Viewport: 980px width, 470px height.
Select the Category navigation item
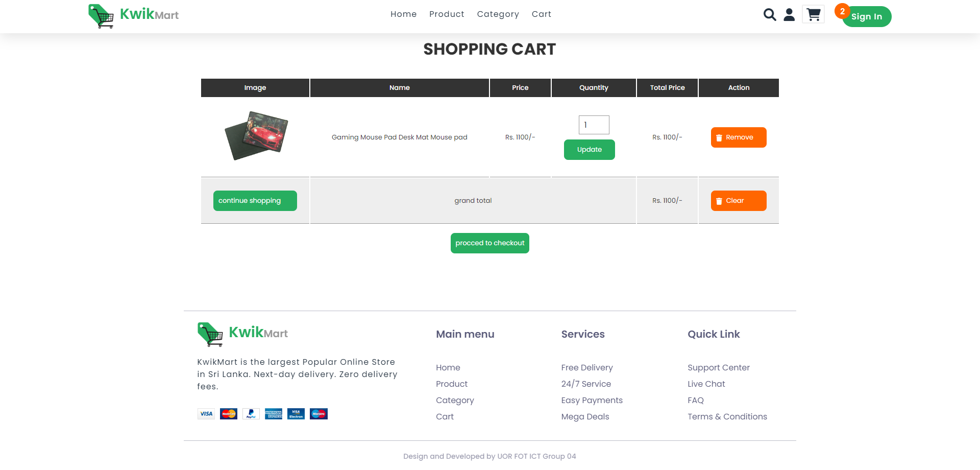tap(498, 14)
